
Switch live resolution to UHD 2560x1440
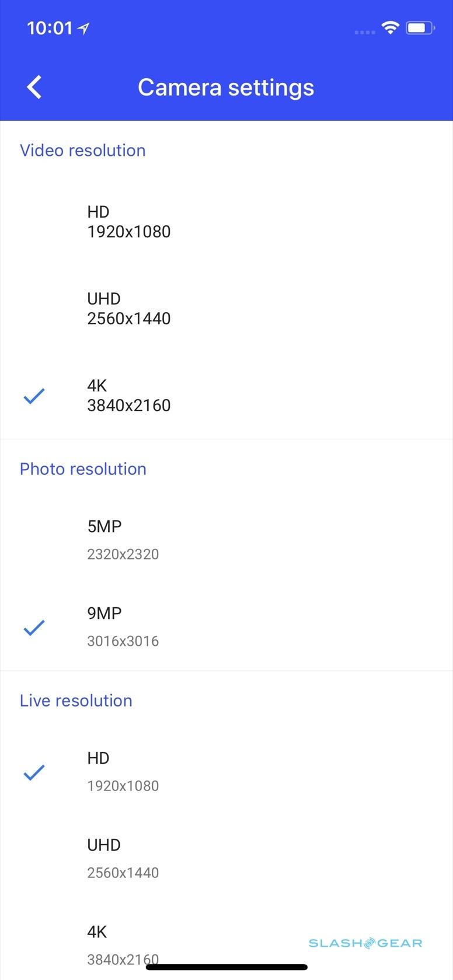123,858
